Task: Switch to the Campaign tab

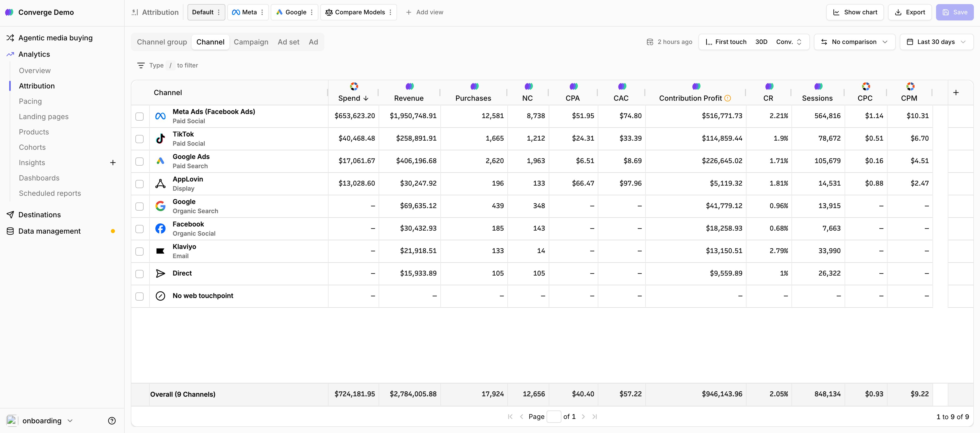Action: pos(251,42)
